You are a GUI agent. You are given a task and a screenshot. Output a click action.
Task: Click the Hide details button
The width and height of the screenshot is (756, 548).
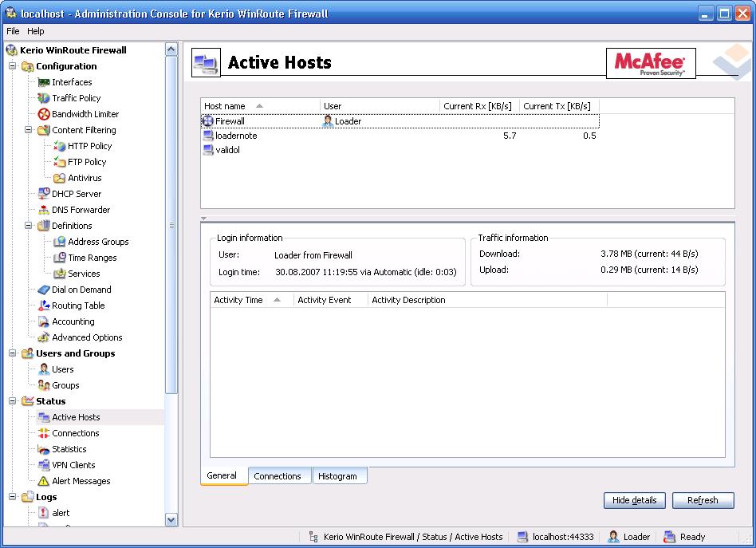(x=634, y=500)
